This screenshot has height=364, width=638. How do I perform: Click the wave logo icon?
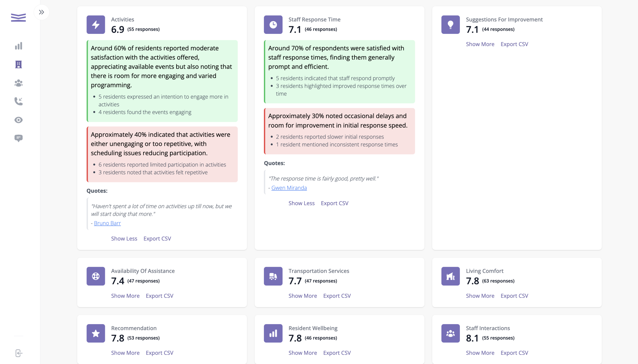click(x=18, y=17)
